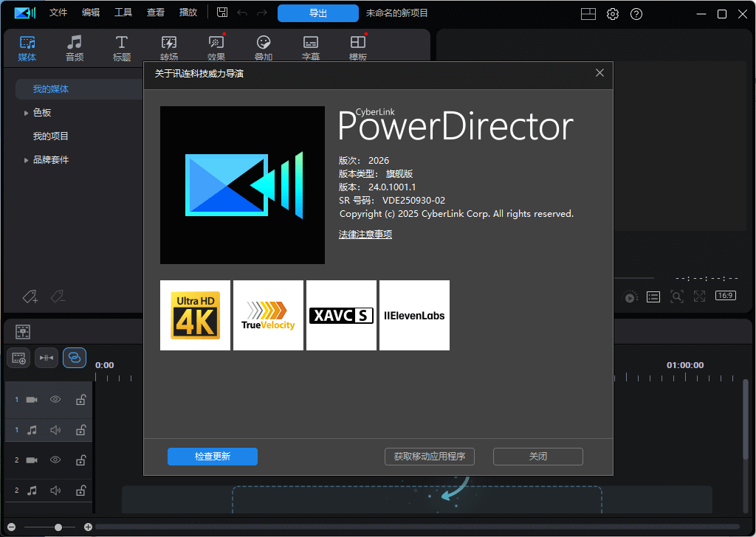
Task: Select the render preview playback icon
Action: [630, 297]
